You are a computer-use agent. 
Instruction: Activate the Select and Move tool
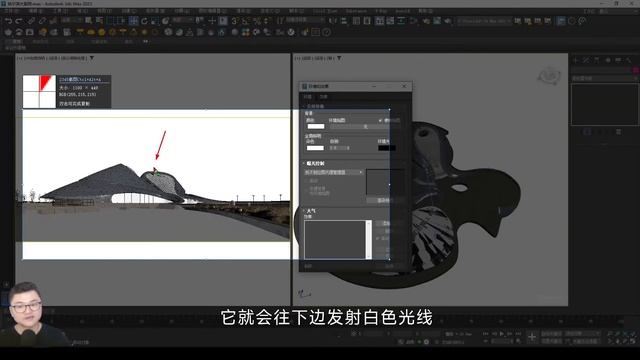(x=133, y=20)
